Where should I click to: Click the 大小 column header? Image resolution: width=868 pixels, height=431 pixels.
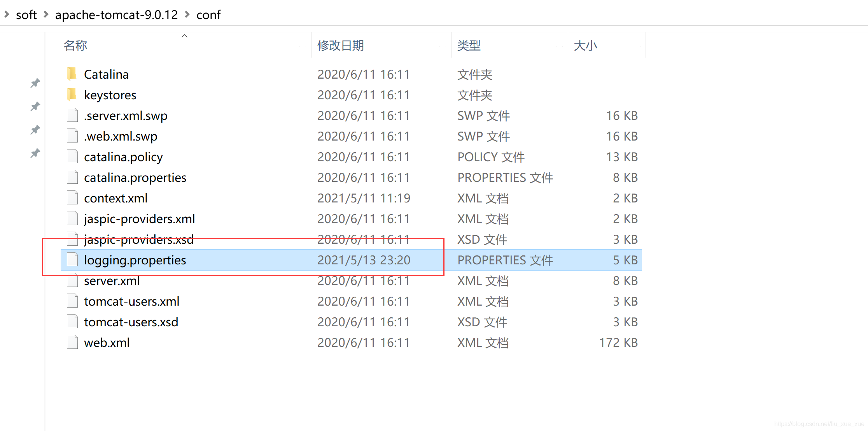585,46
